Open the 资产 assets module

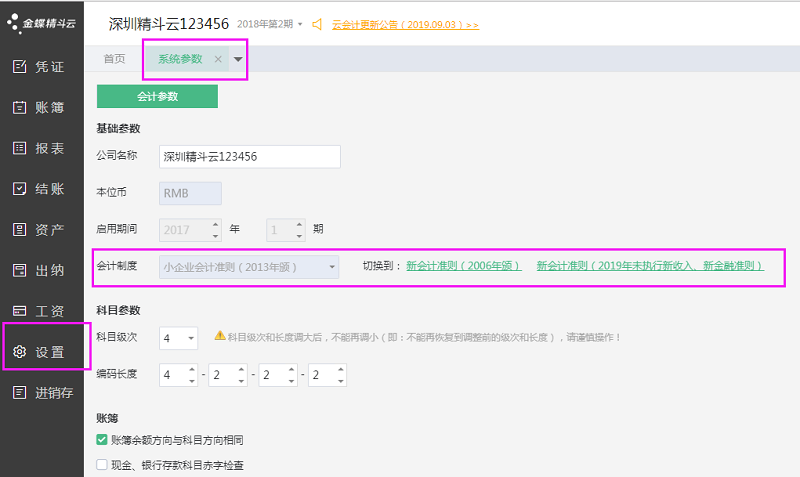coord(39,230)
